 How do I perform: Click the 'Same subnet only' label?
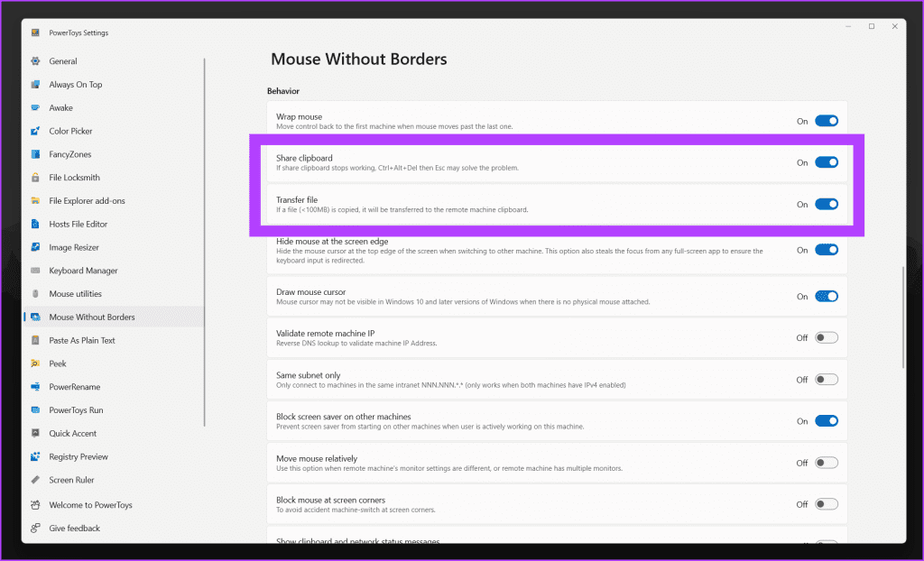[309, 375]
